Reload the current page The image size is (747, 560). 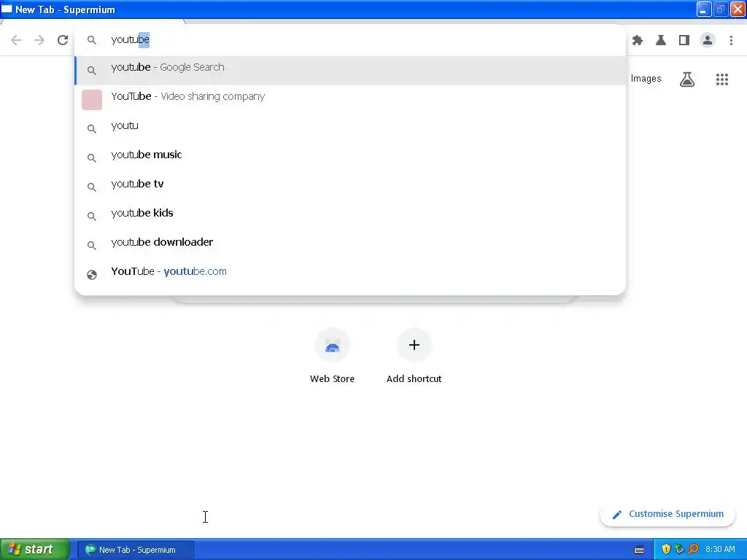pyautogui.click(x=63, y=40)
